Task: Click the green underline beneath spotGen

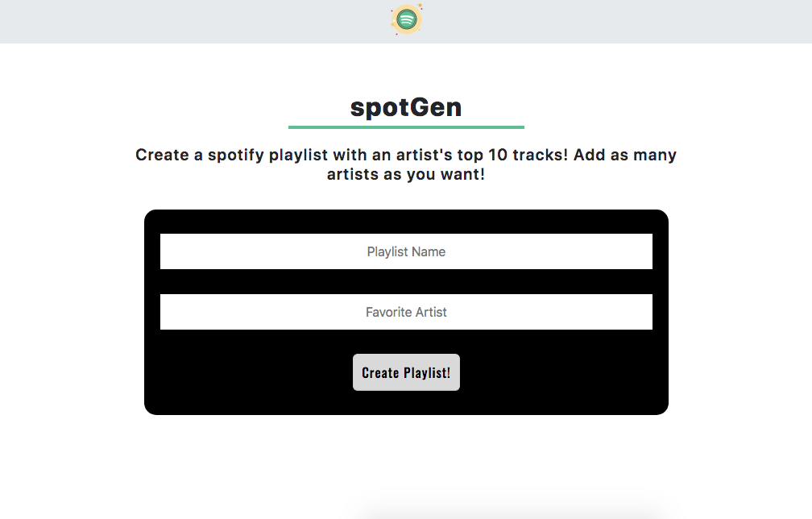Action: pyautogui.click(x=406, y=126)
